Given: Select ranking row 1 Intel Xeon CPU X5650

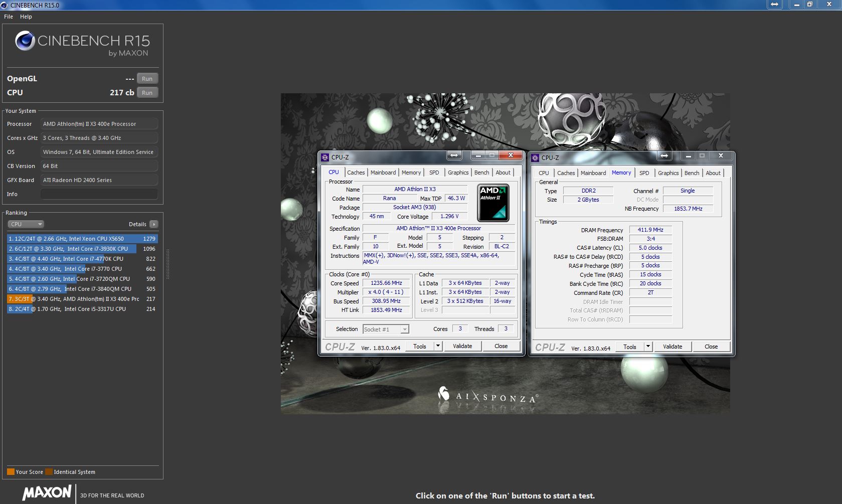Looking at the screenshot, I should point(82,239).
